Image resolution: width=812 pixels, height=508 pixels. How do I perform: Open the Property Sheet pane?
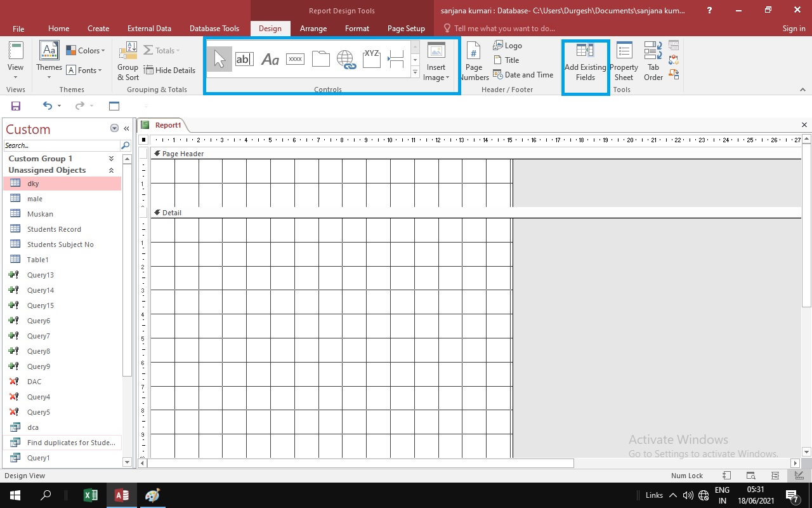tap(624, 60)
